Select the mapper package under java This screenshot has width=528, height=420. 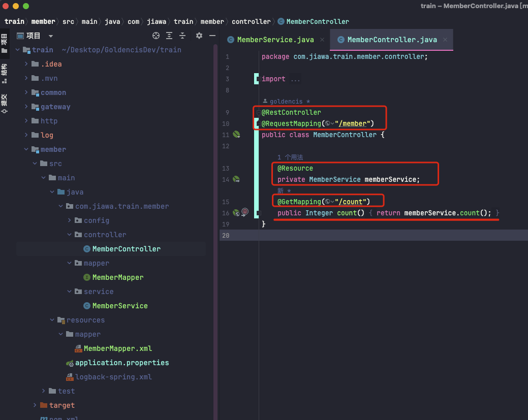[92, 263]
